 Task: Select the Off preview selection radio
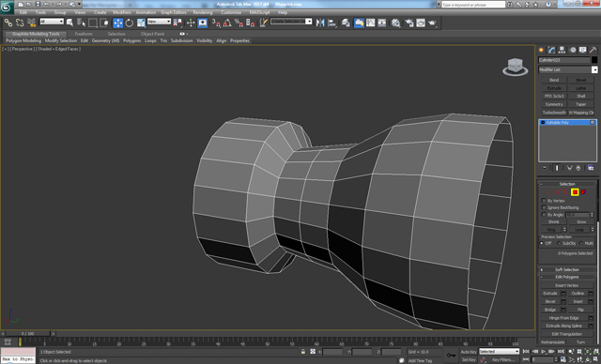click(542, 243)
